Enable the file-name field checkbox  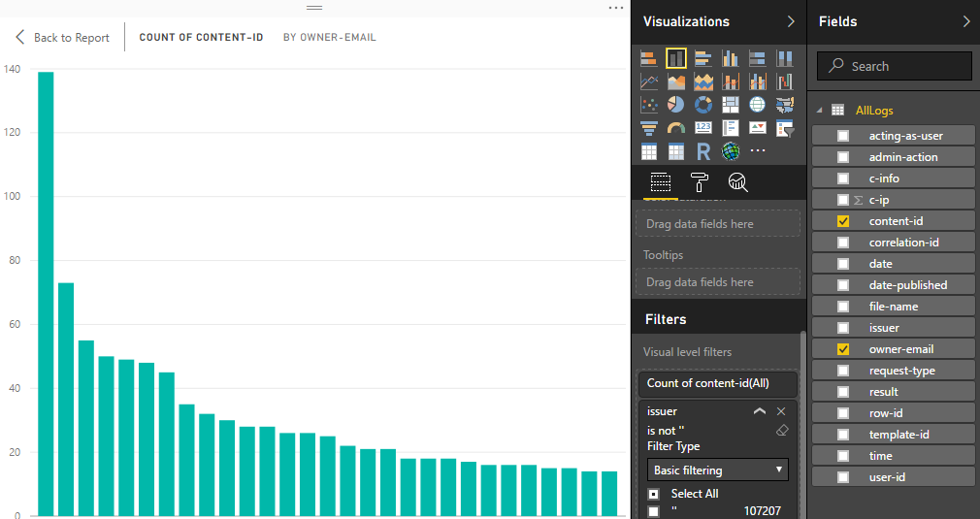[843, 307]
